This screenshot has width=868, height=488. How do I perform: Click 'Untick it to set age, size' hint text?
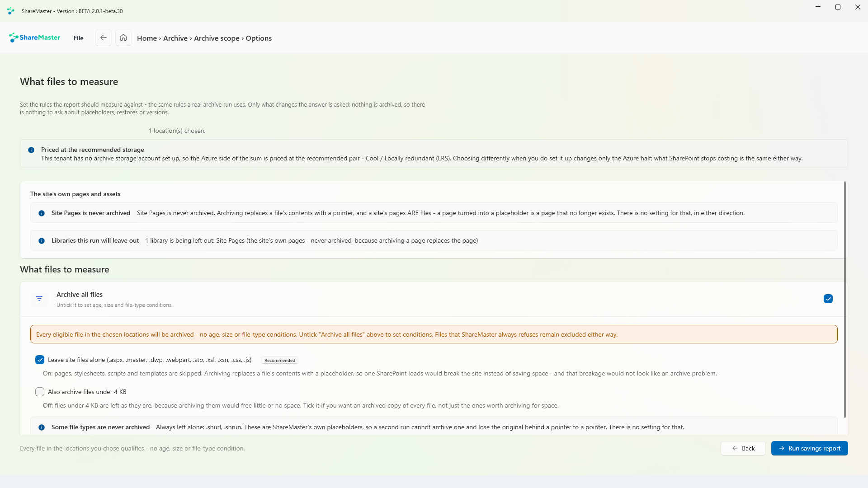coord(114,305)
